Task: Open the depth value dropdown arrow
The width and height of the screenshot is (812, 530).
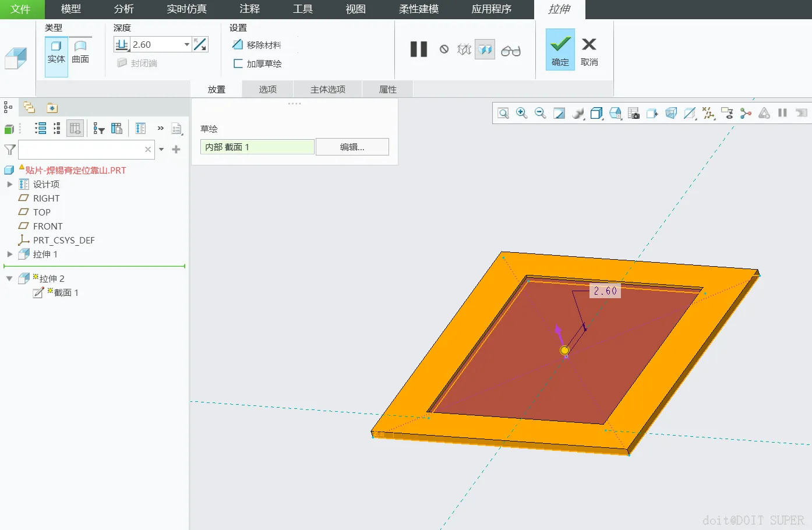Action: tap(187, 44)
